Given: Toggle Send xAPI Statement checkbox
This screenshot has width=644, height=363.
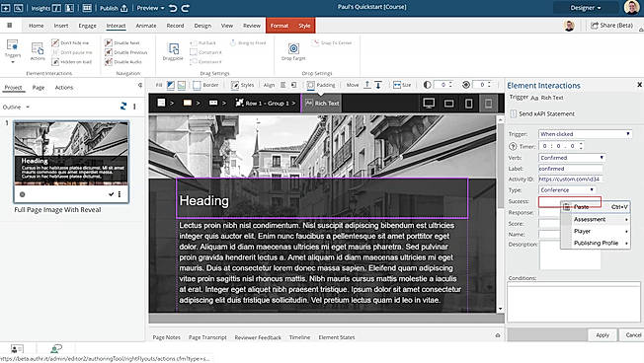Looking at the screenshot, I should point(513,113).
